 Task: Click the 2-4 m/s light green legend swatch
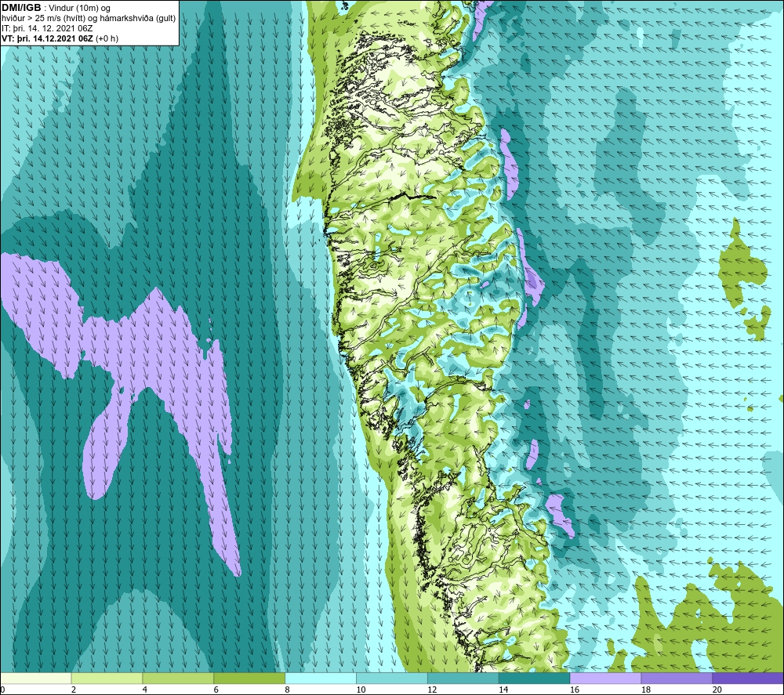(107, 678)
